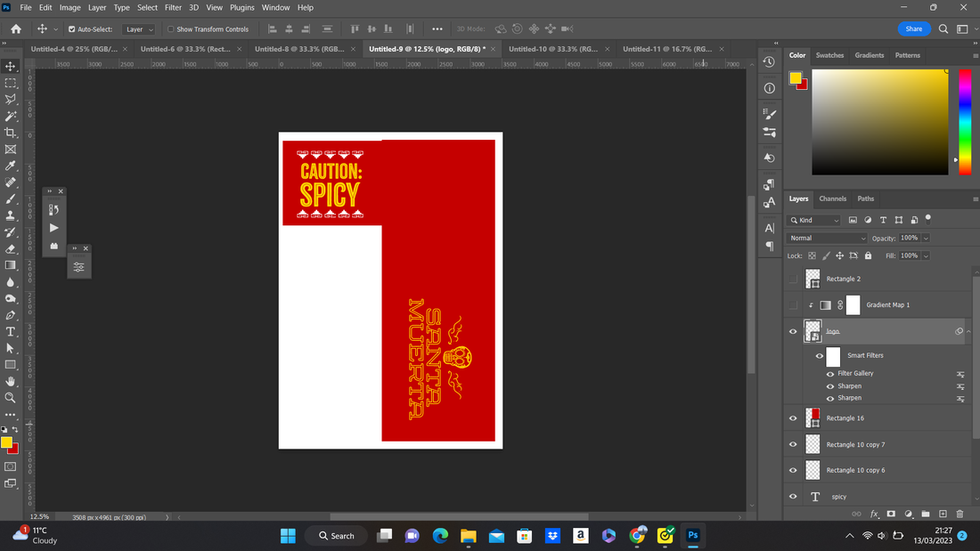The height and width of the screenshot is (551, 980).
Task: Open the clock and date flyout
Action: click(933, 535)
